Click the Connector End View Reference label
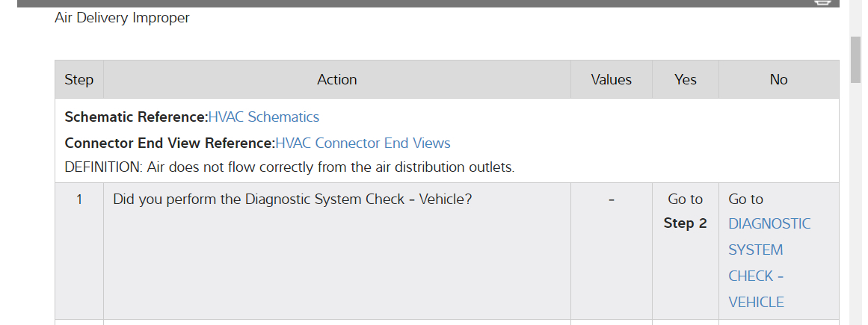This screenshot has height=325, width=868. (x=170, y=143)
